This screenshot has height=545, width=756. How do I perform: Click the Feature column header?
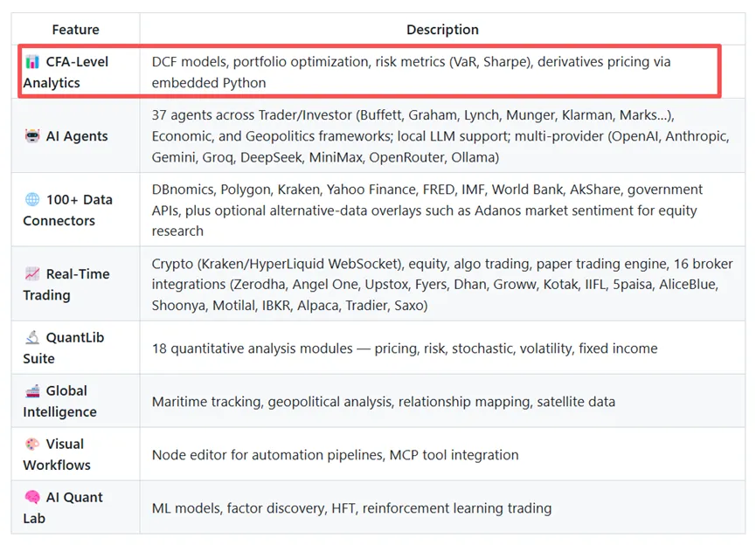76,30
